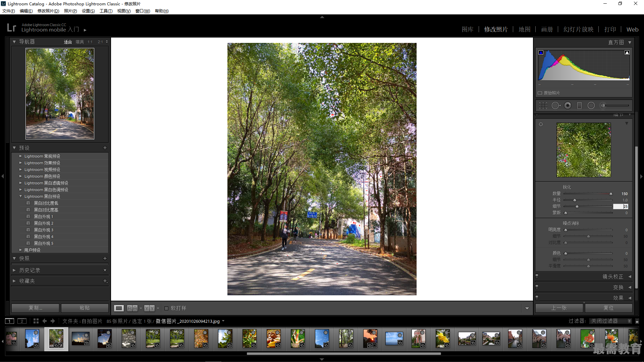Toggle the 镜头校正 panel switch
The width and height of the screenshot is (644, 362).
point(537,277)
